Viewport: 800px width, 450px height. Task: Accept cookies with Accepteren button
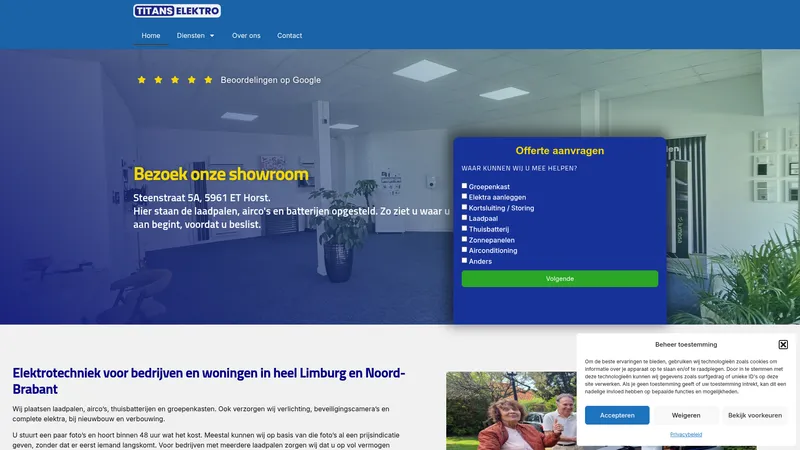pyautogui.click(x=617, y=415)
